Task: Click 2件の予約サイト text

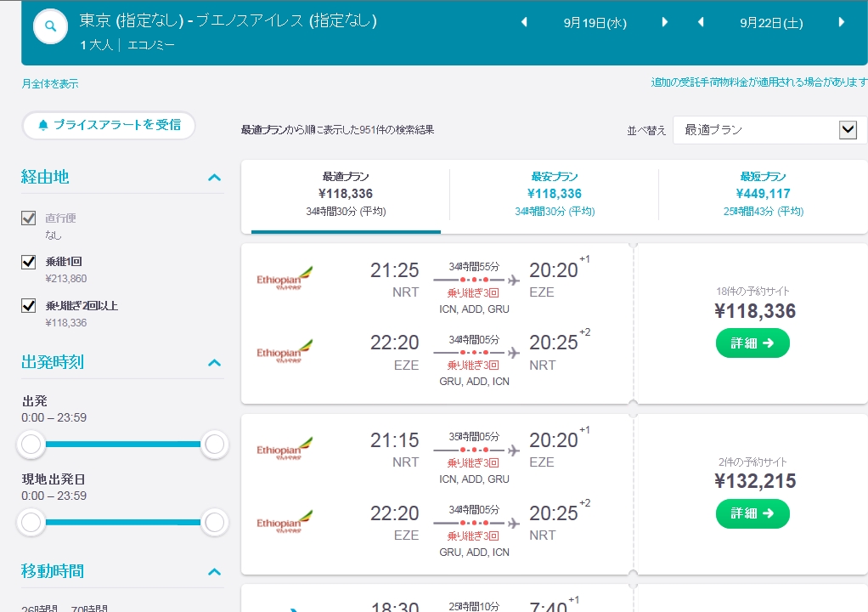Action: pyautogui.click(x=752, y=462)
